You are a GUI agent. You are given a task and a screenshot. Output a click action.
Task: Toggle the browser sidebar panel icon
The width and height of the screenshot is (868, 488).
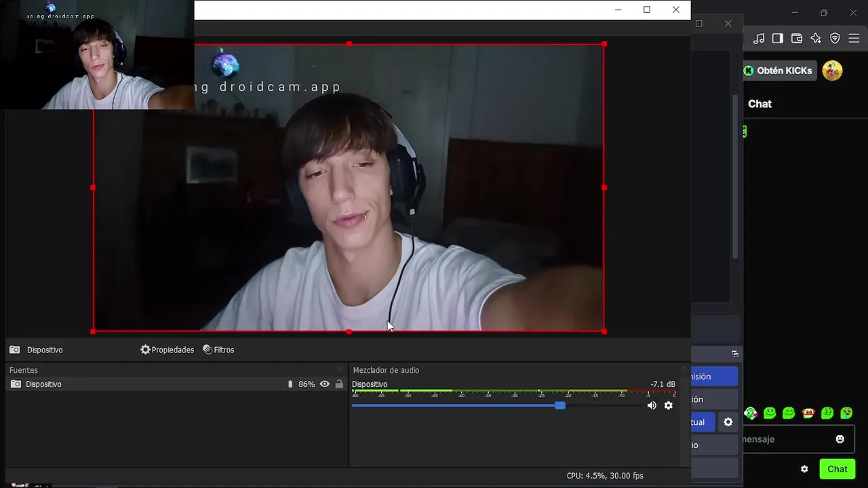tap(778, 39)
